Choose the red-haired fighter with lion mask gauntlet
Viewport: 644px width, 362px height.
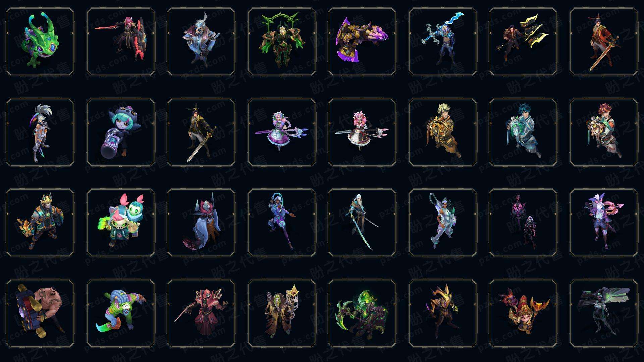pos(604,132)
